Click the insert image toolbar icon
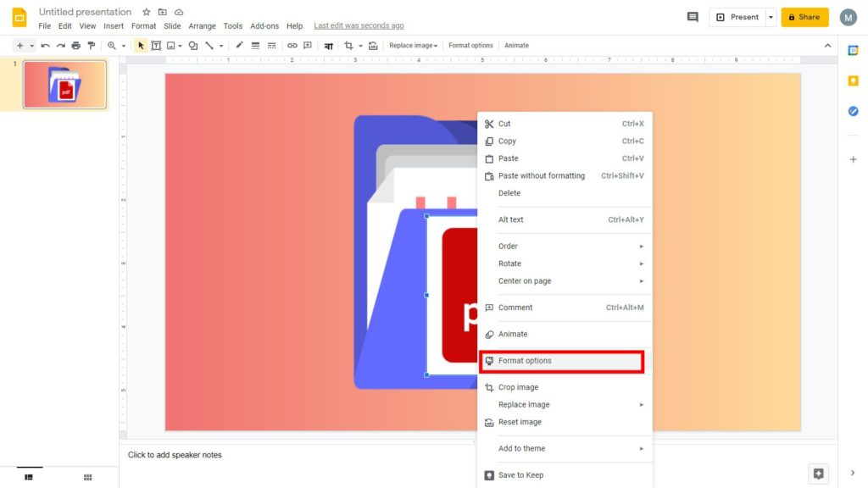This screenshot has height=488, width=868. [x=171, y=46]
